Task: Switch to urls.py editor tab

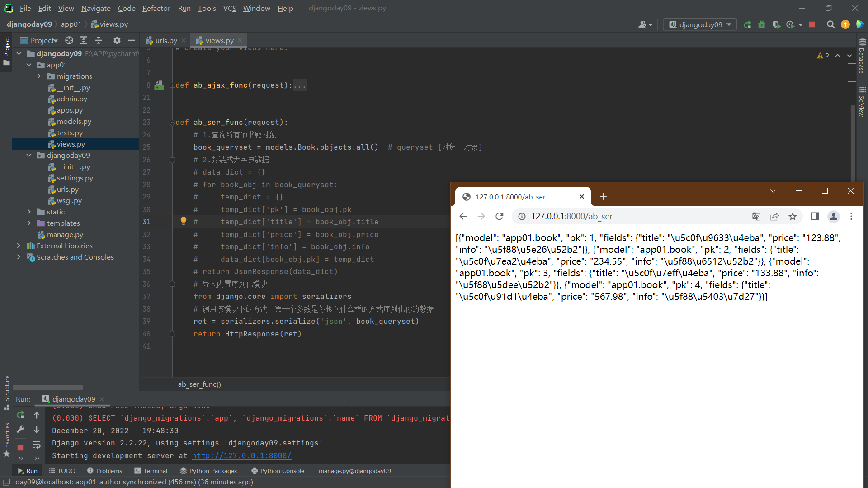Action: (165, 41)
